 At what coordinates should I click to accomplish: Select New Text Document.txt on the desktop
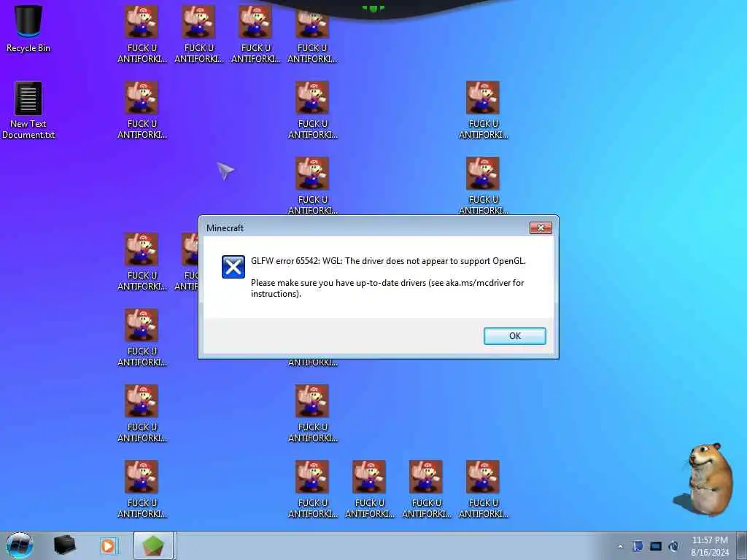(x=28, y=111)
